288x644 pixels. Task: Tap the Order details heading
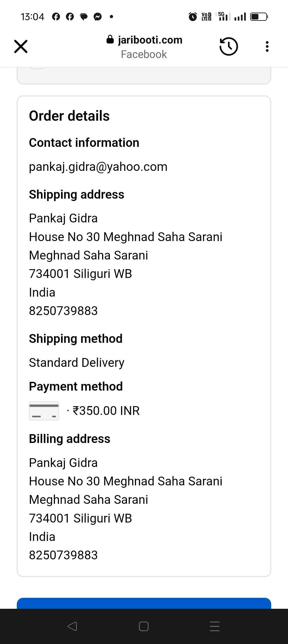[69, 116]
